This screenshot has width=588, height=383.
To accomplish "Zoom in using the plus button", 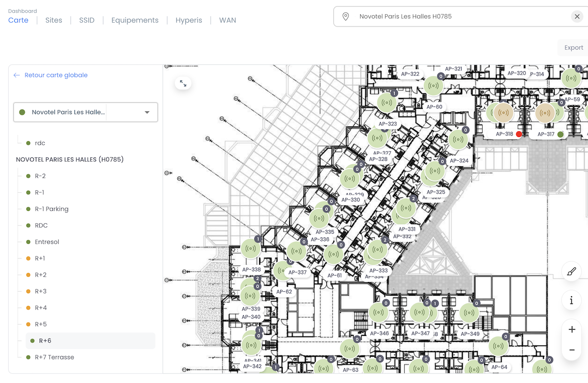I will 571,330.
